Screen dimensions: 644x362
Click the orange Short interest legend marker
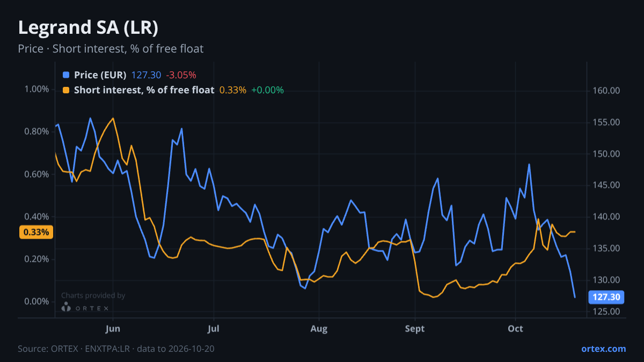(x=66, y=90)
